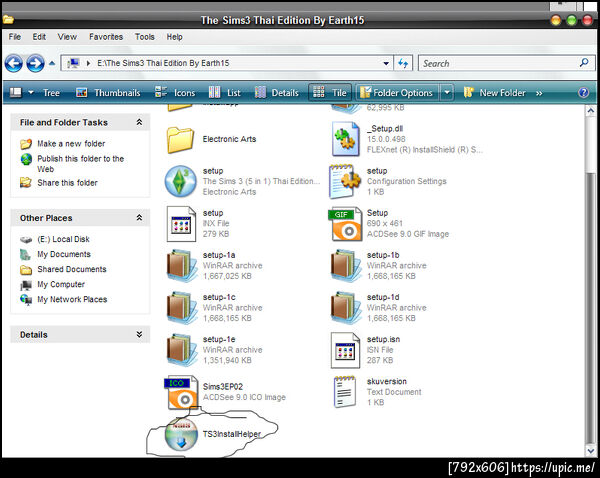Click the scrollbar down arrow
This screenshot has height=478, width=600.
(x=590, y=450)
